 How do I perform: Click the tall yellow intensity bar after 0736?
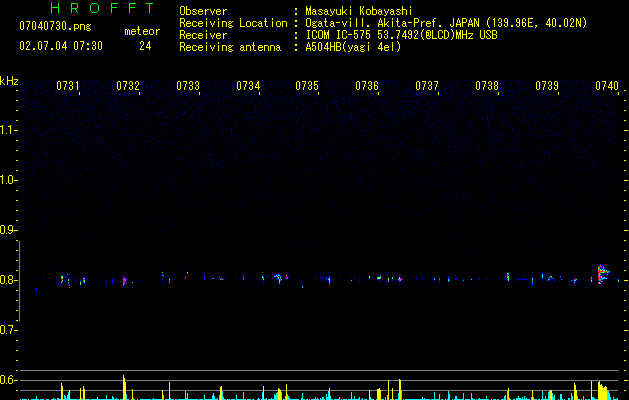click(x=400, y=389)
